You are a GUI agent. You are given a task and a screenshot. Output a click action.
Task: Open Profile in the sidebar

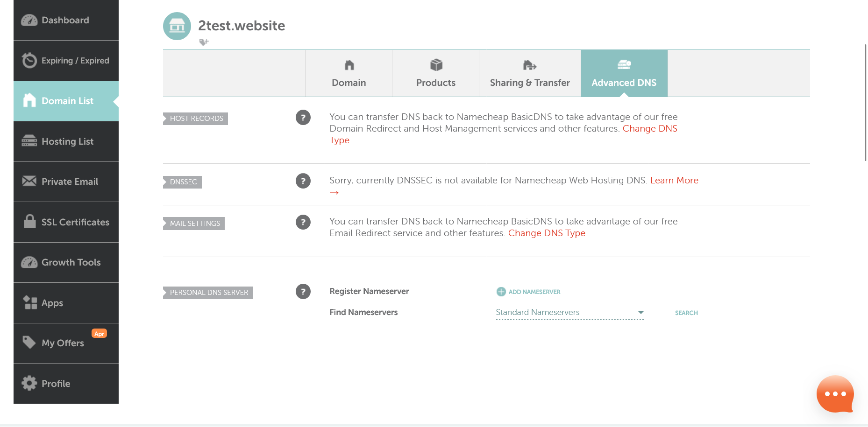click(x=66, y=384)
